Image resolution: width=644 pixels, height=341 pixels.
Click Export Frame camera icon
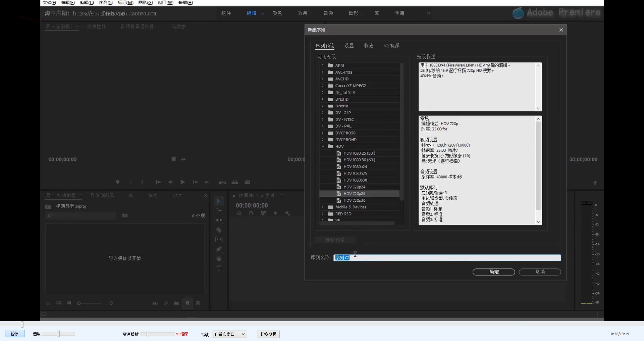coord(248,182)
